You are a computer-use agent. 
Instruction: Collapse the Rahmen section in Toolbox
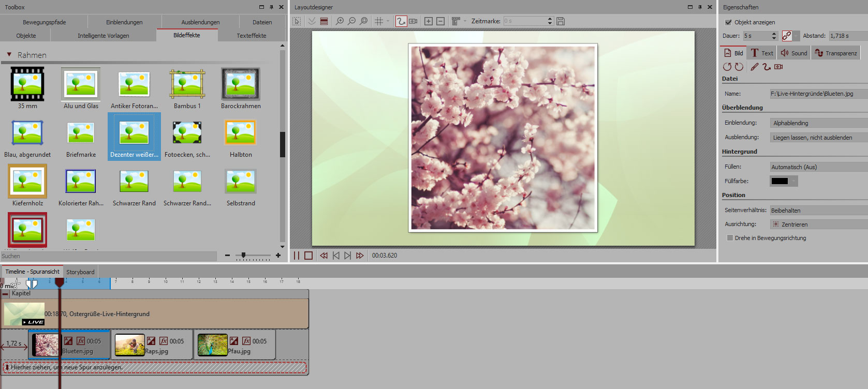pyautogui.click(x=9, y=55)
